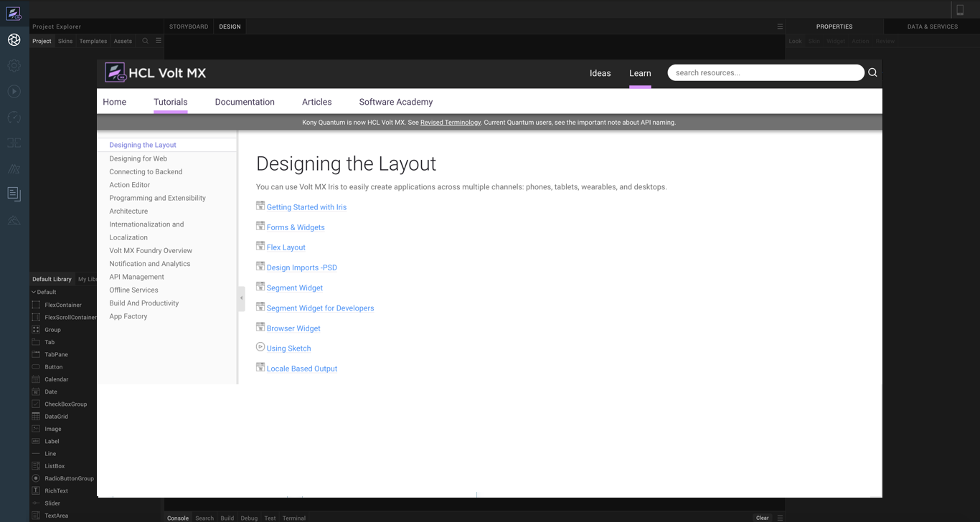This screenshot has width=980, height=522.
Task: Select the FlexContainer widget icon
Action: [36, 305]
